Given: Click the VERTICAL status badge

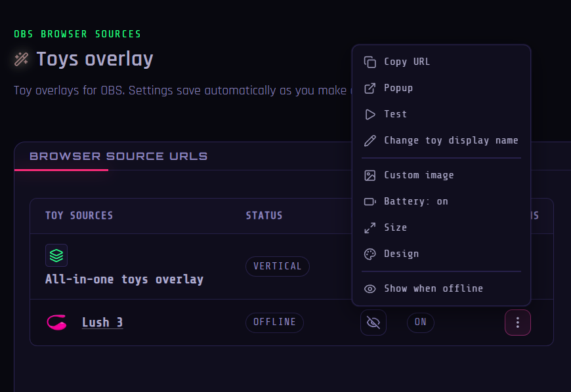Looking at the screenshot, I should [x=278, y=266].
